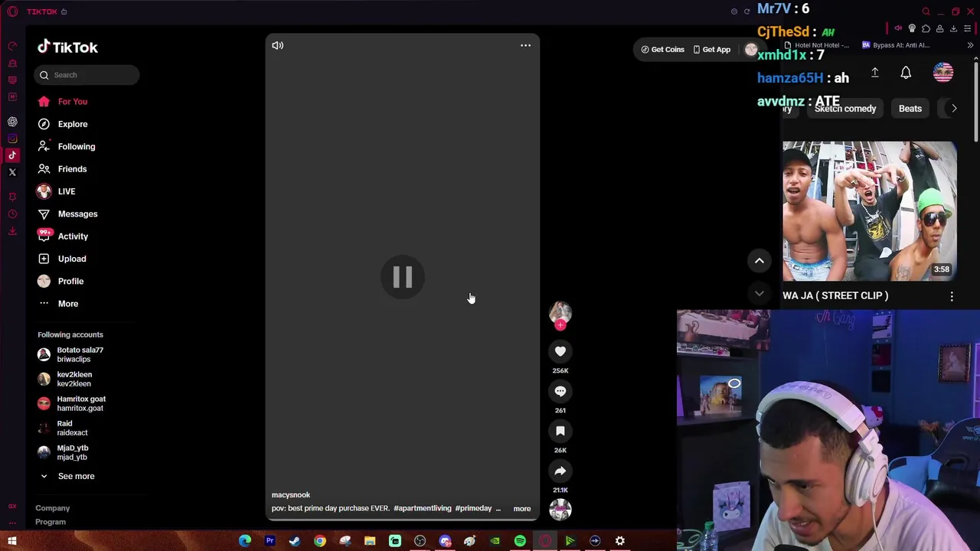Open ChatGPT in the Opera sidebar
This screenshot has width=980, height=551.
pos(12,122)
